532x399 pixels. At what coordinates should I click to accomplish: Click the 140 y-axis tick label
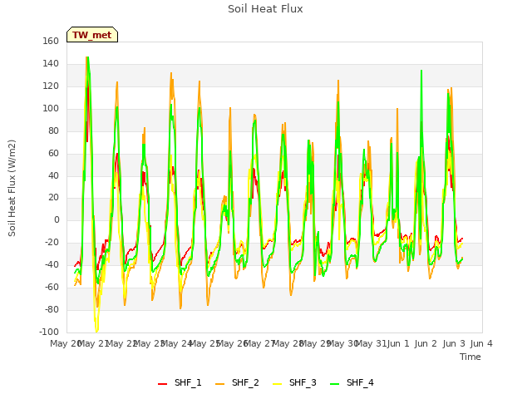pyautogui.click(x=51, y=63)
